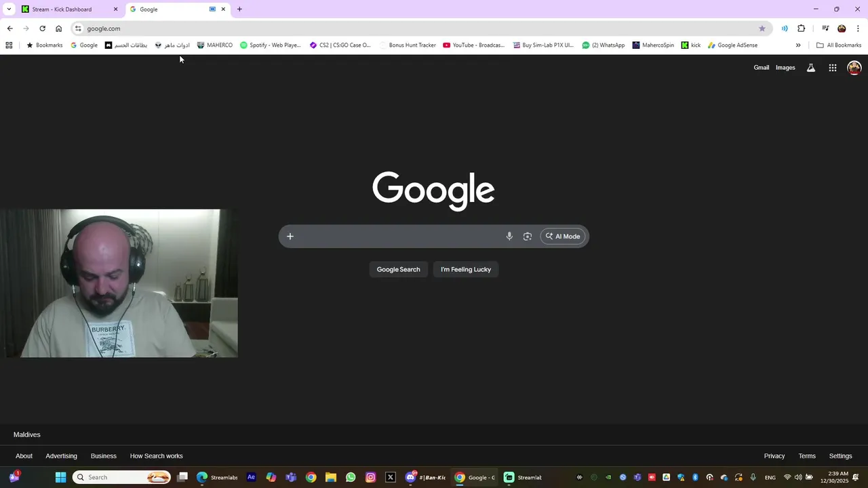The height and width of the screenshot is (488, 868).
Task: Open the Google apps grid
Action: tap(833, 68)
